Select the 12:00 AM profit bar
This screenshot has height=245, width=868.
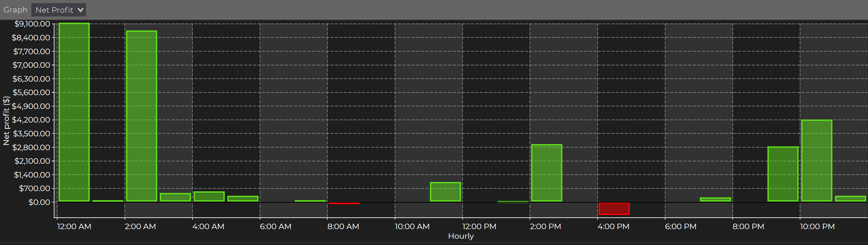click(x=74, y=112)
